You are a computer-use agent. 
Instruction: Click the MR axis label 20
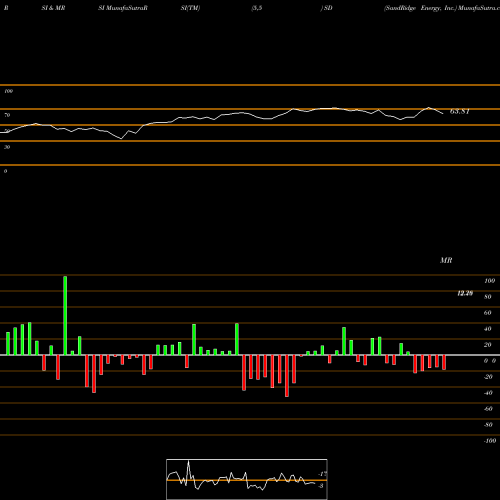[488, 345]
